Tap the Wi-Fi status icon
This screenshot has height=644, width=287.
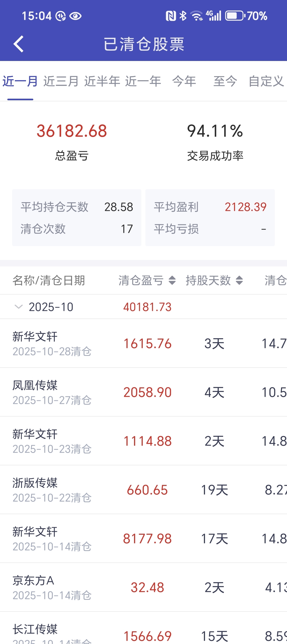tap(197, 16)
